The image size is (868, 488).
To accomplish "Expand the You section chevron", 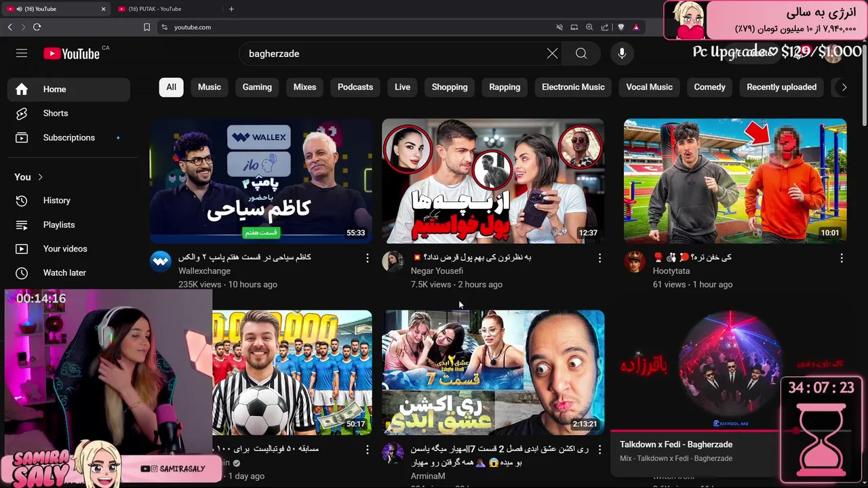I will [x=40, y=177].
